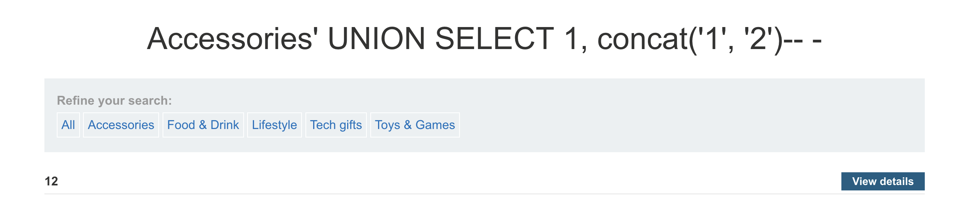Switch to Toys & Games category
The width and height of the screenshot is (980, 197).
(x=415, y=125)
